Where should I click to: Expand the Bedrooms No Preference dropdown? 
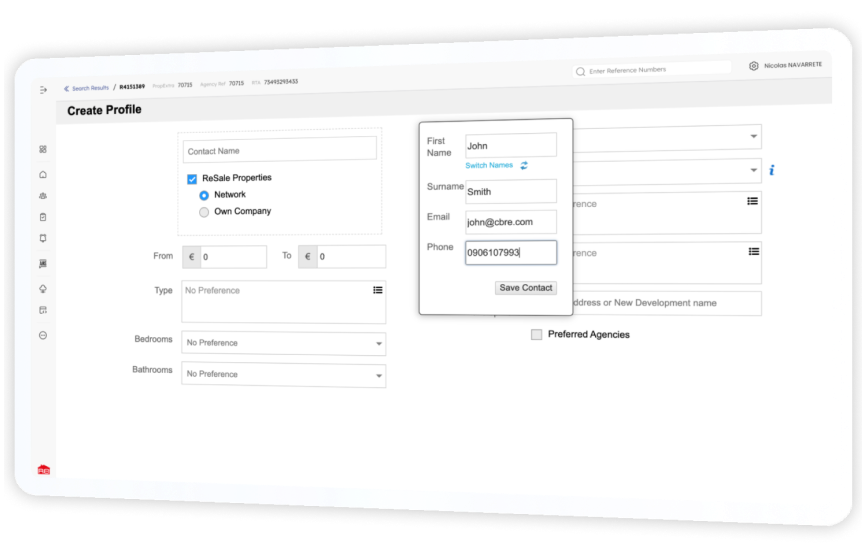(x=283, y=343)
